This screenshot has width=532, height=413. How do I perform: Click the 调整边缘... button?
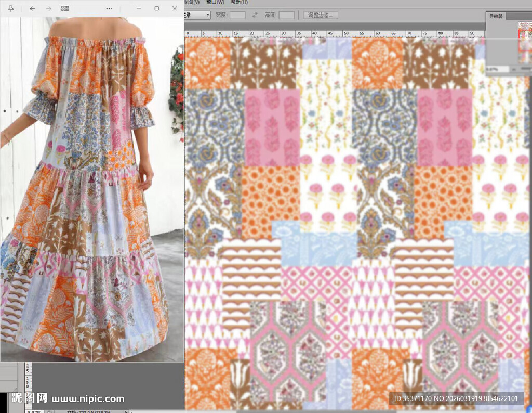(x=321, y=15)
